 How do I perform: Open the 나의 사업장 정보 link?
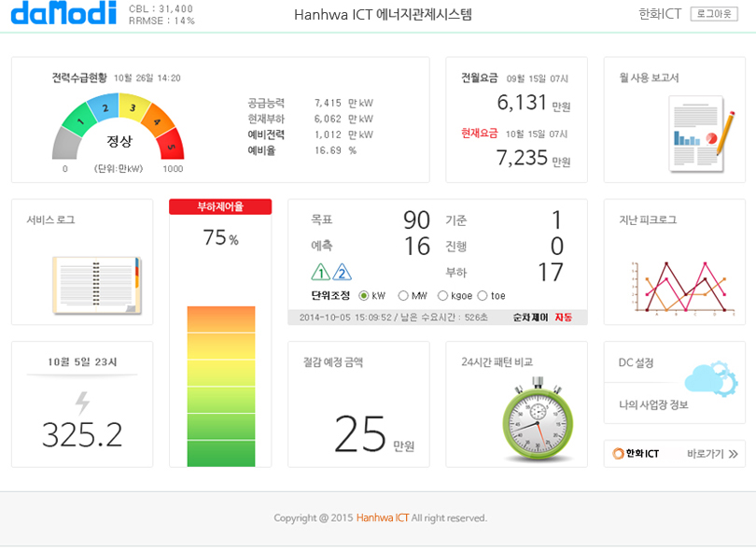[653, 404]
